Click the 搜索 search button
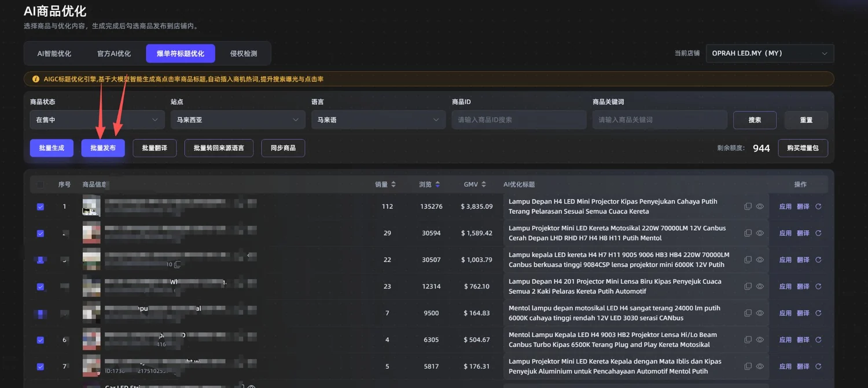 (x=755, y=120)
